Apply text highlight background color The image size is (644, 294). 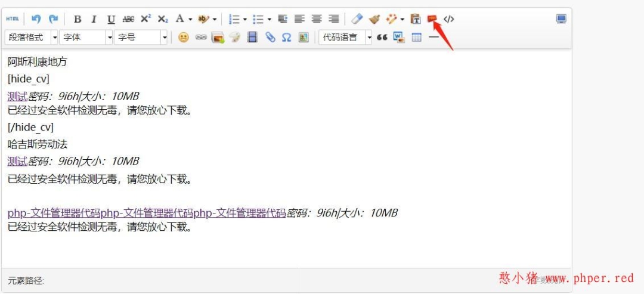(203, 19)
